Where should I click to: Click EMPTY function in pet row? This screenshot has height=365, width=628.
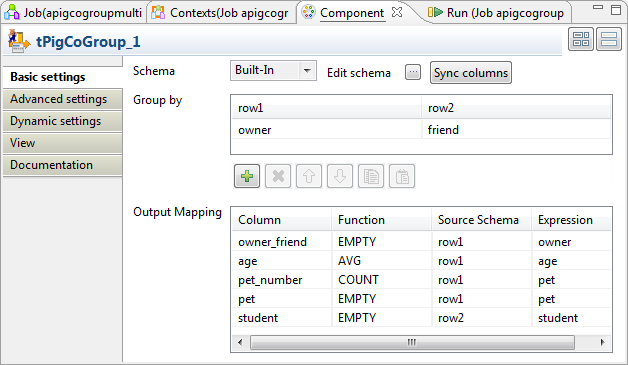tap(381, 299)
